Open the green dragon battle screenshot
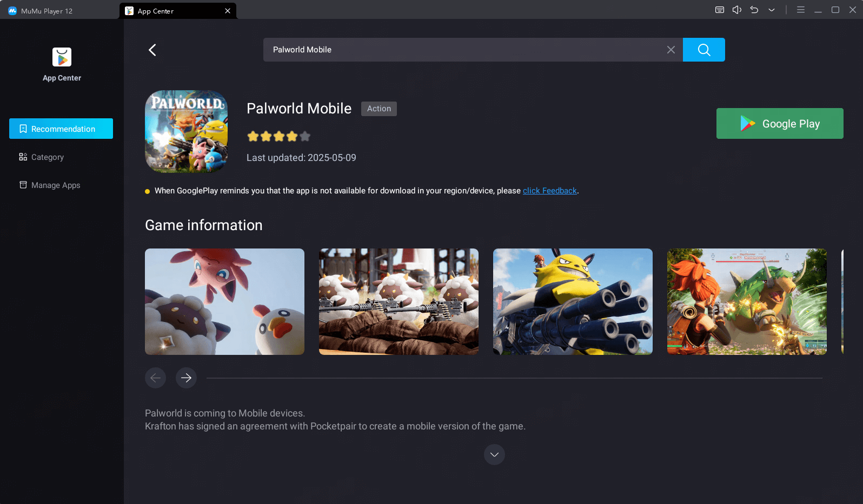863x504 pixels. 747,301
